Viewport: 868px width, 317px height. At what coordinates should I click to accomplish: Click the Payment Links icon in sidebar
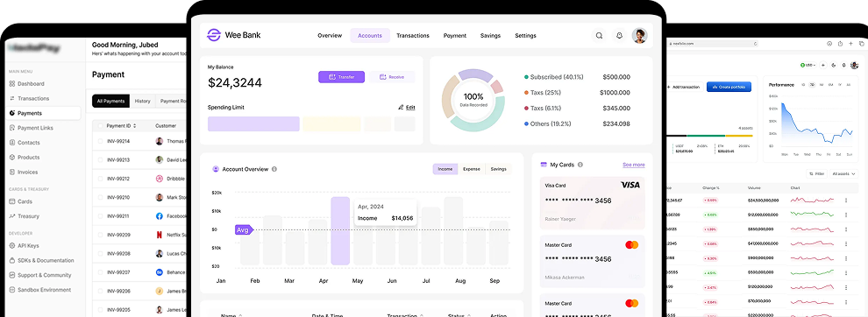(x=12, y=128)
